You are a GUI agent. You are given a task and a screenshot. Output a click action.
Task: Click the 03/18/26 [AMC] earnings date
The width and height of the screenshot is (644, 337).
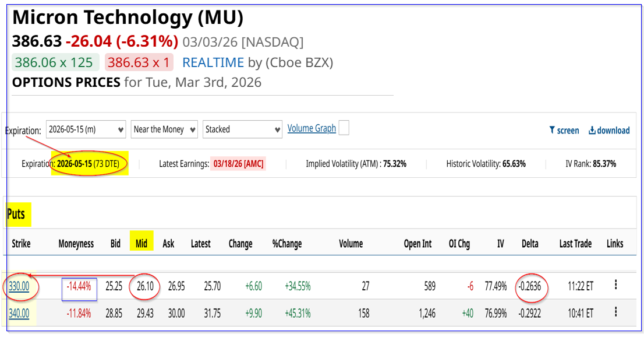[238, 164]
